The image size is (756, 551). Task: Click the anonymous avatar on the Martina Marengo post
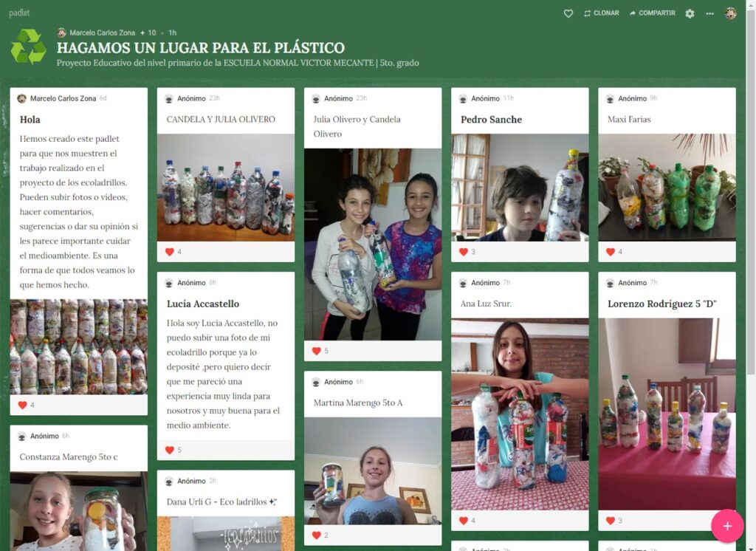click(x=316, y=382)
